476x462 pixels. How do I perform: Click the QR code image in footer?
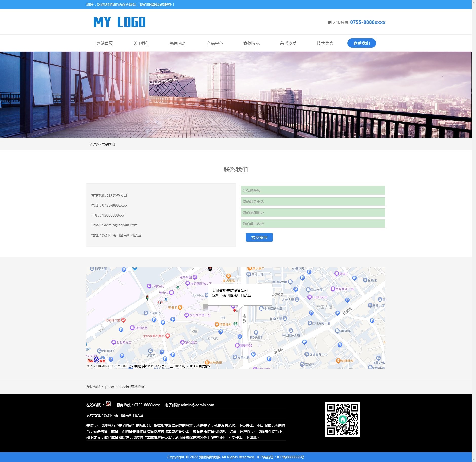342,419
